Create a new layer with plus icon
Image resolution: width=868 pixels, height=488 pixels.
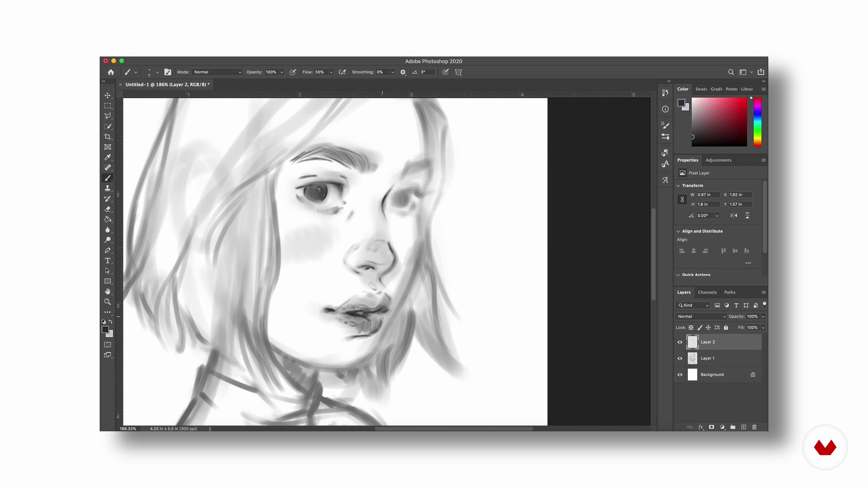coord(743,427)
